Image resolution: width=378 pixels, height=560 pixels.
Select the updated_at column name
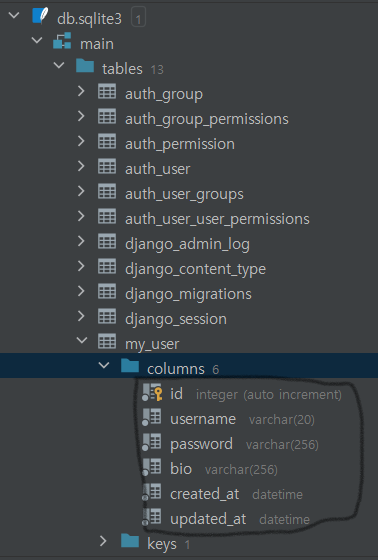click(208, 520)
